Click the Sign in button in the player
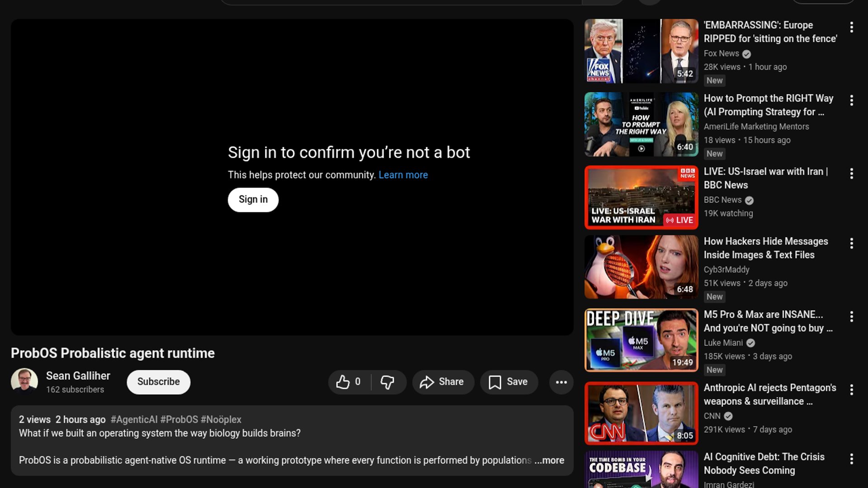The width and height of the screenshot is (868, 488). click(x=253, y=200)
